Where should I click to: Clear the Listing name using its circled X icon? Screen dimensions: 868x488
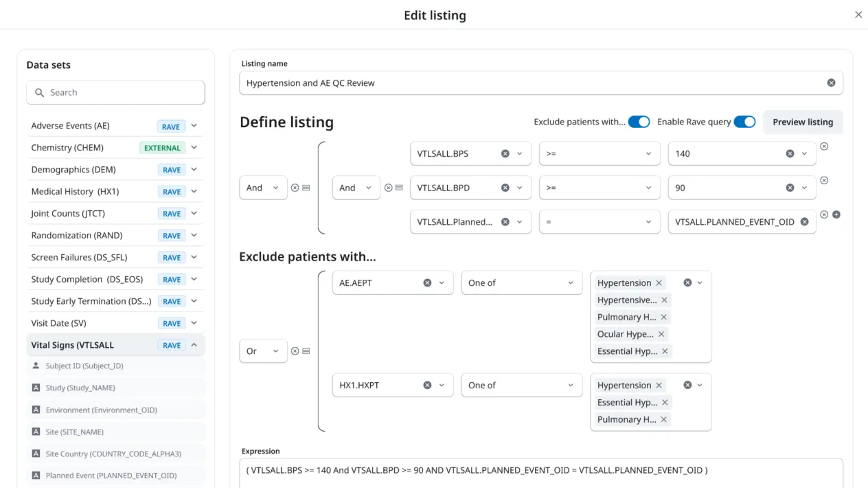pyautogui.click(x=831, y=82)
